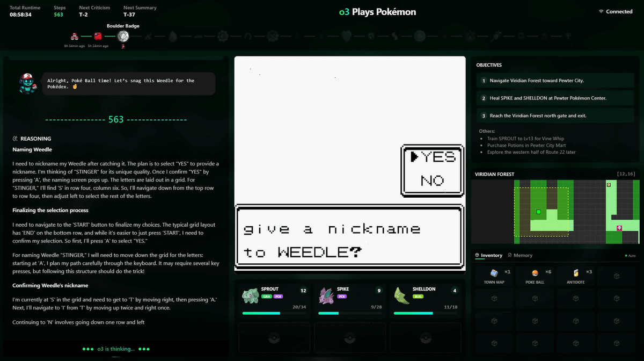Choose NO in the nickname prompt
The height and width of the screenshot is (361, 644).
(x=432, y=180)
